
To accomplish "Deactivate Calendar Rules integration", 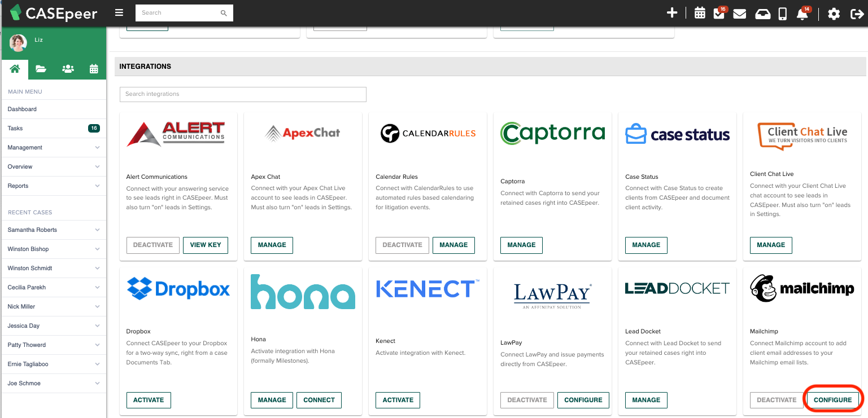I will (x=402, y=245).
